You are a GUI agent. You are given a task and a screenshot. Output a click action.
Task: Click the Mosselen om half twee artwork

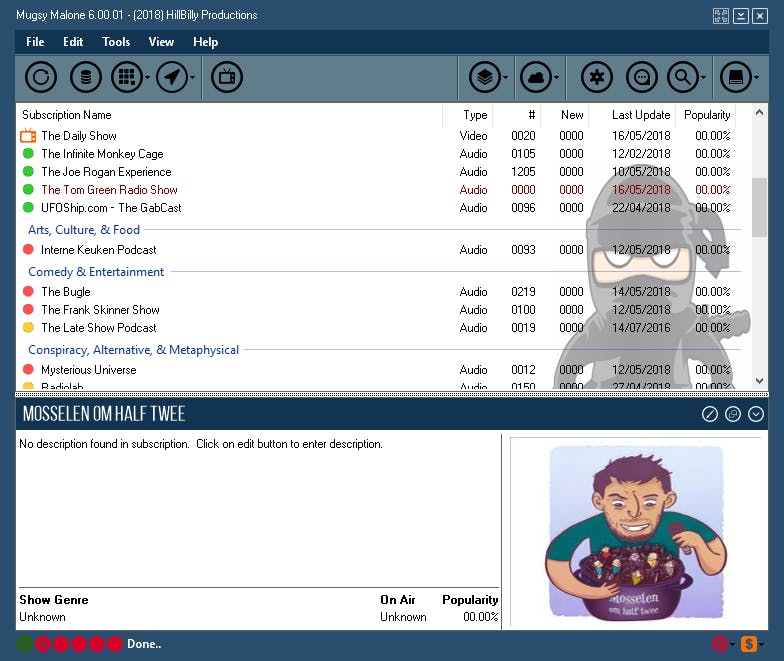[636, 532]
